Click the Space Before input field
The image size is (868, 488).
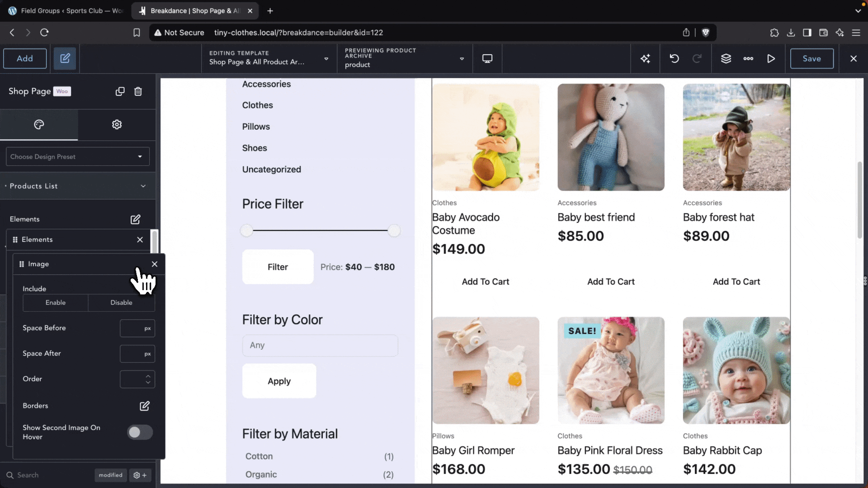[132, 328]
